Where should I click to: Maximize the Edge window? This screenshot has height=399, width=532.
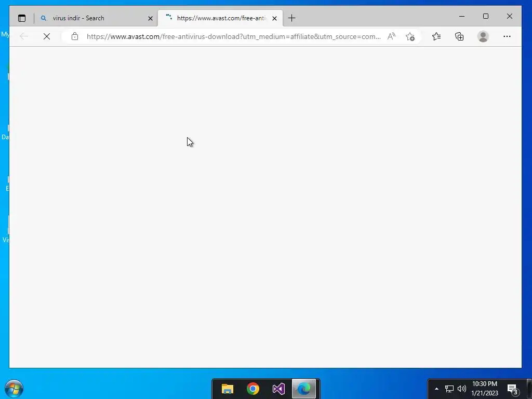coord(486,16)
